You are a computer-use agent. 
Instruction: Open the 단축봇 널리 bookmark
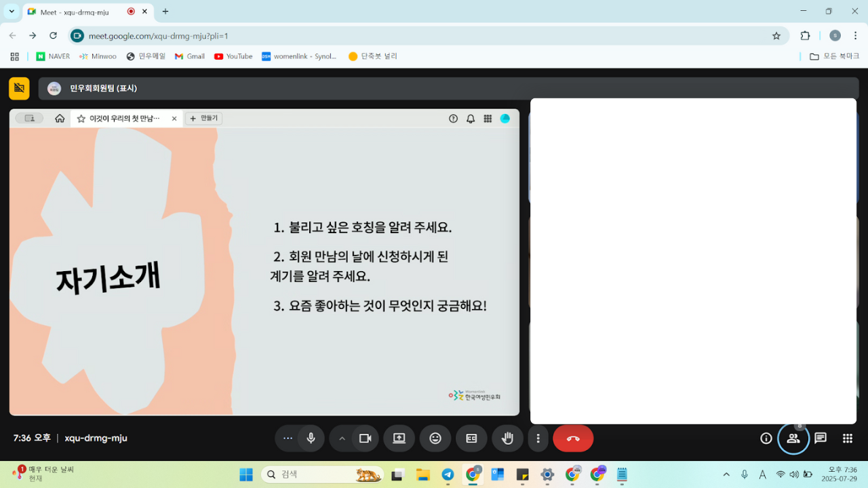[x=373, y=56]
